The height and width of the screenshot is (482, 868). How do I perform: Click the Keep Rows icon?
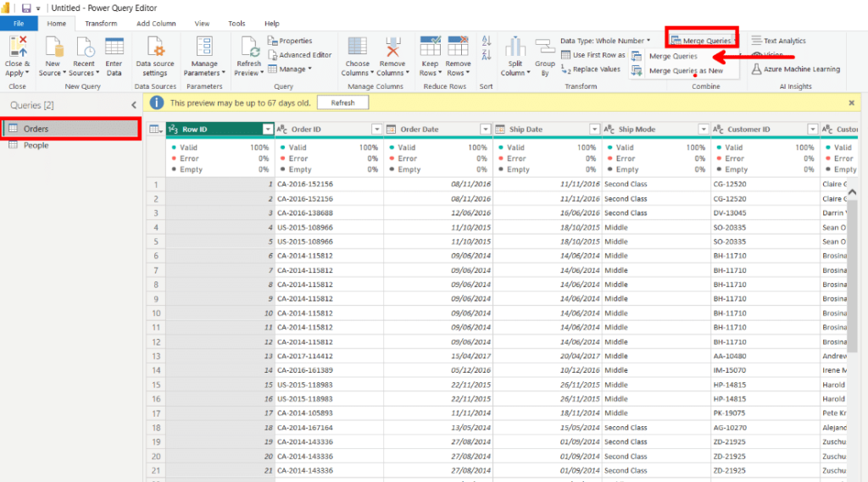[430, 47]
